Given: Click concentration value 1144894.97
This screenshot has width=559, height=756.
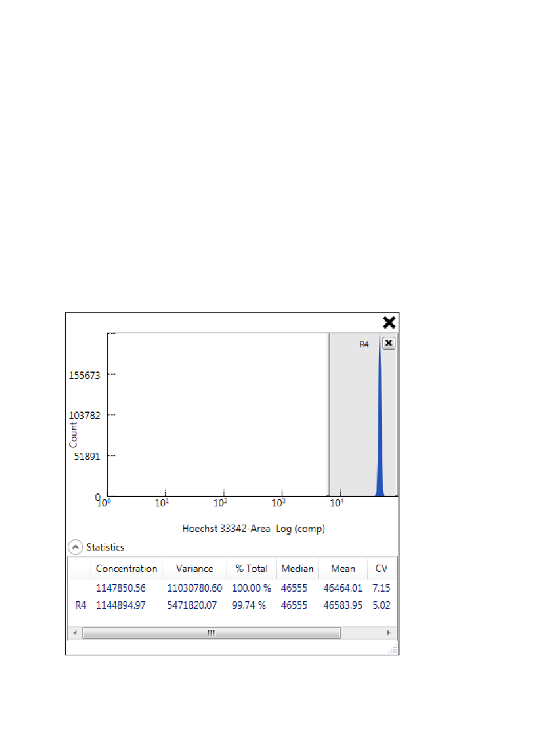Looking at the screenshot, I should (121, 605).
